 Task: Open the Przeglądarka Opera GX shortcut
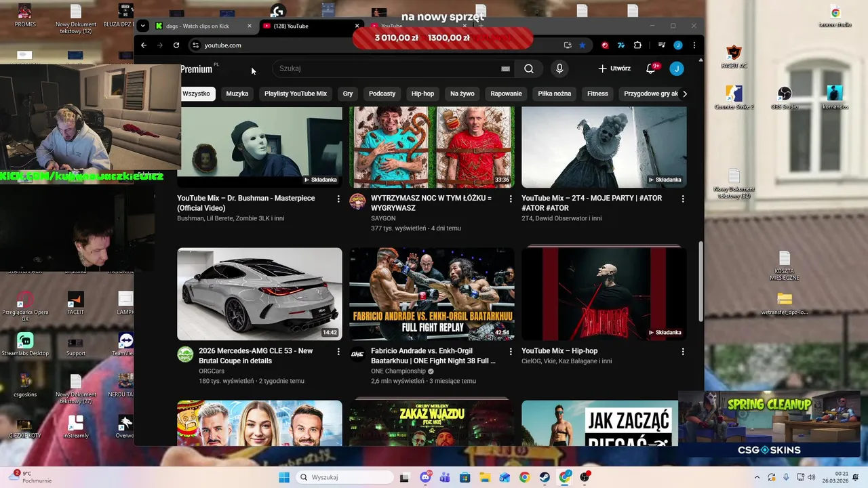[x=25, y=306]
